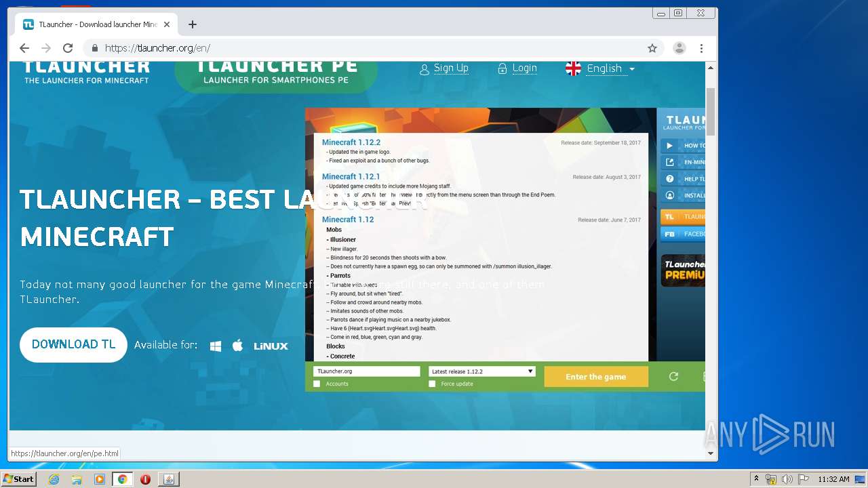Click the launcher refresh icon
The image size is (868, 488).
pyautogui.click(x=673, y=377)
